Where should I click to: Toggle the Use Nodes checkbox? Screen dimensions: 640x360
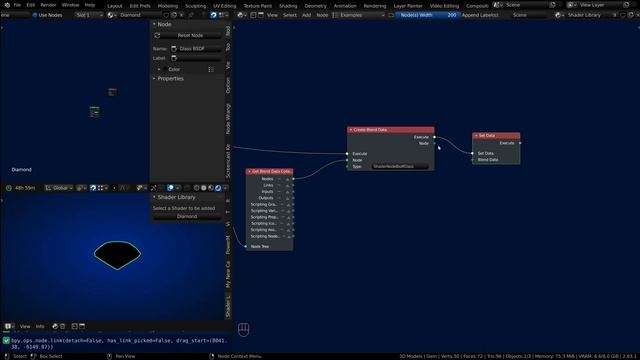(x=35, y=15)
